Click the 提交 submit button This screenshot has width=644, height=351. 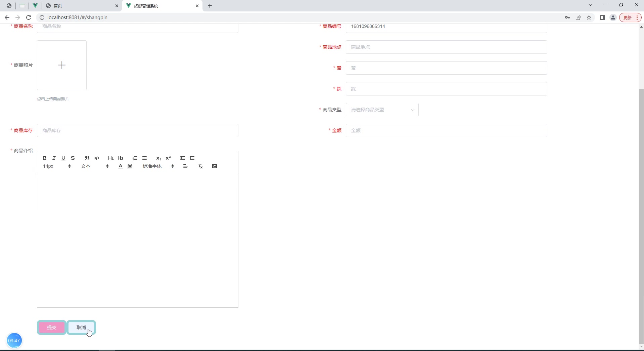point(51,327)
